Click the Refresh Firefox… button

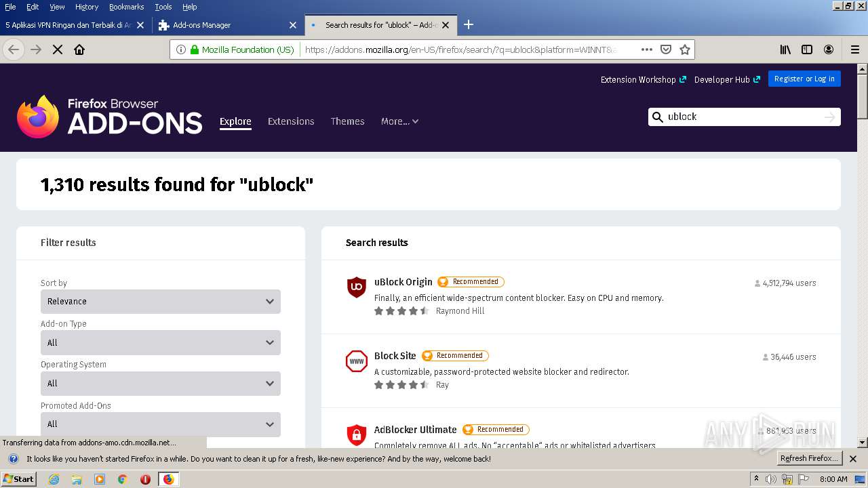click(x=809, y=459)
